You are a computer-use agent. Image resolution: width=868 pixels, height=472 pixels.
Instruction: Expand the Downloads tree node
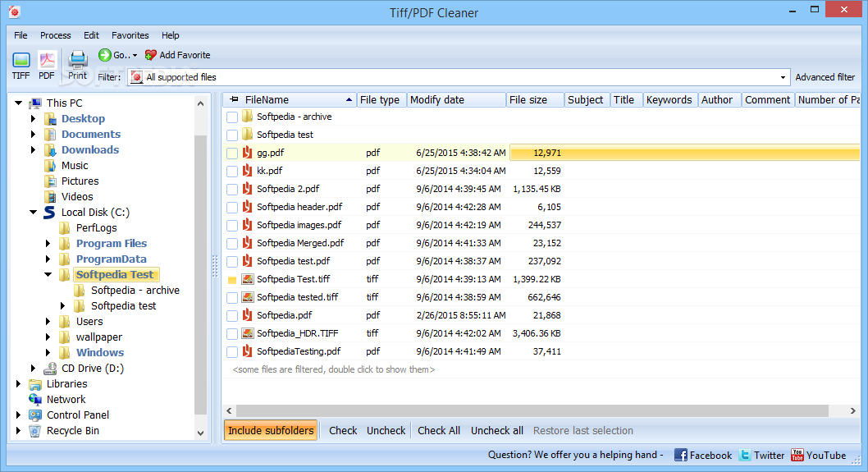click(x=33, y=149)
